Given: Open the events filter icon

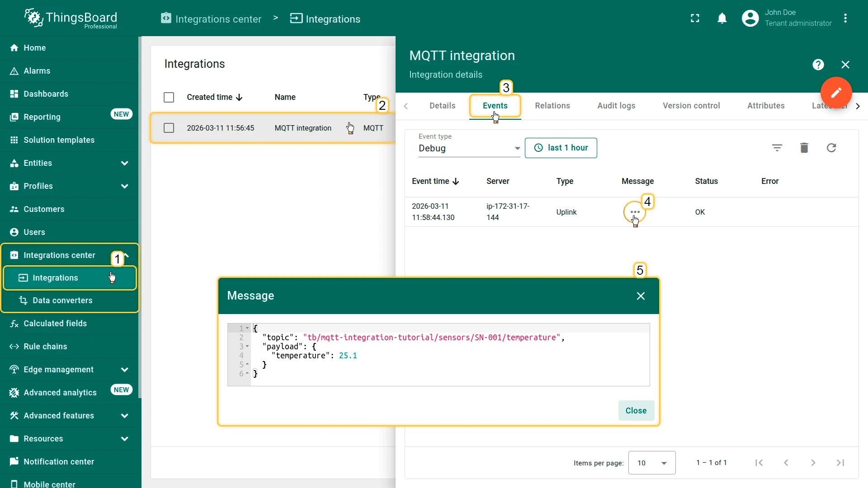Looking at the screenshot, I should pos(777,148).
